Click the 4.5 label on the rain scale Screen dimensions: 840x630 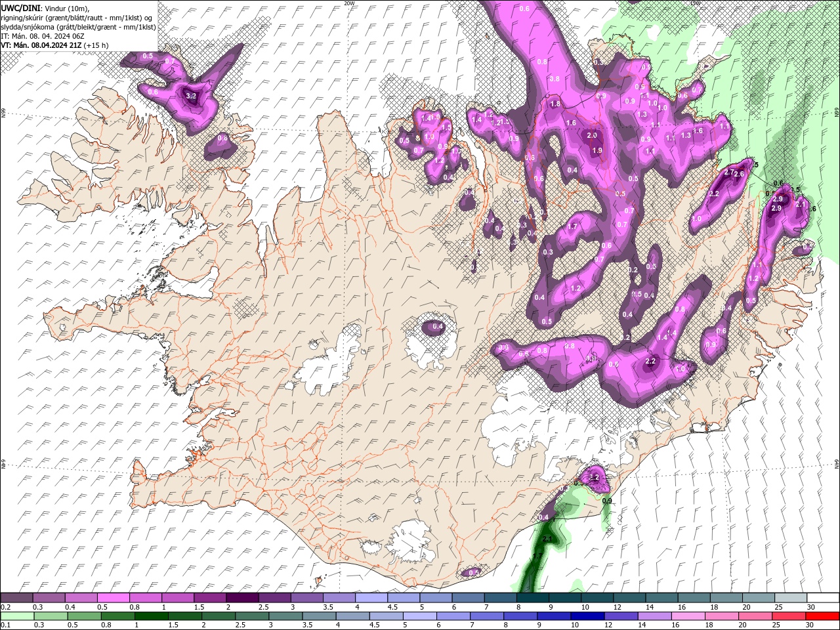pyautogui.click(x=373, y=625)
